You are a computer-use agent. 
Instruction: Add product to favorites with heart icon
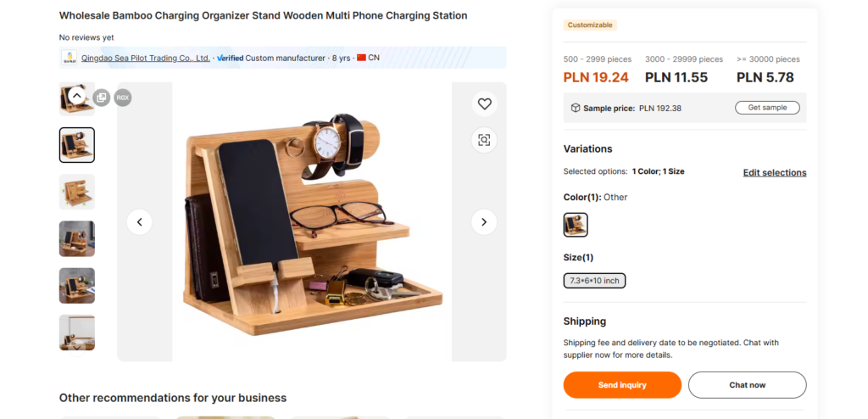click(484, 104)
